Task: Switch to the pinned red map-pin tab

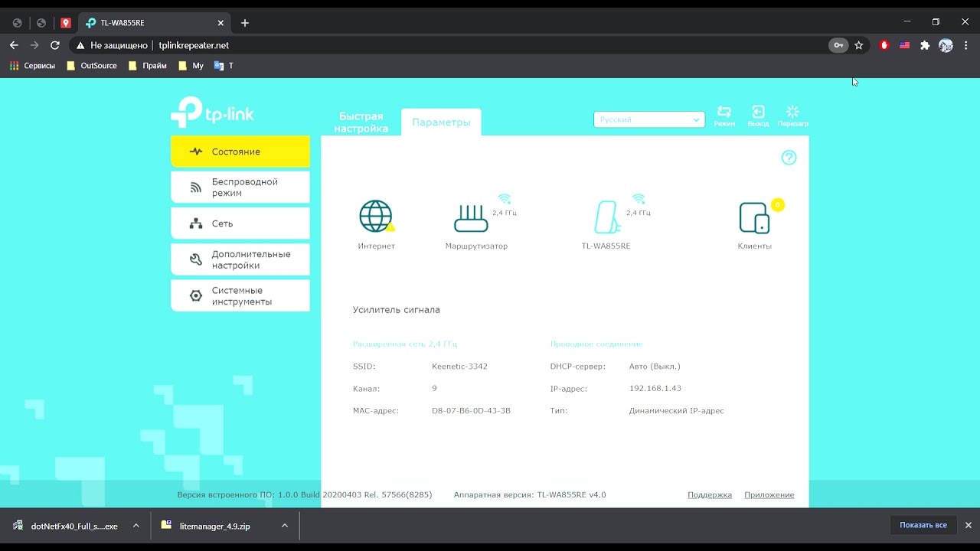Action: coord(66,23)
